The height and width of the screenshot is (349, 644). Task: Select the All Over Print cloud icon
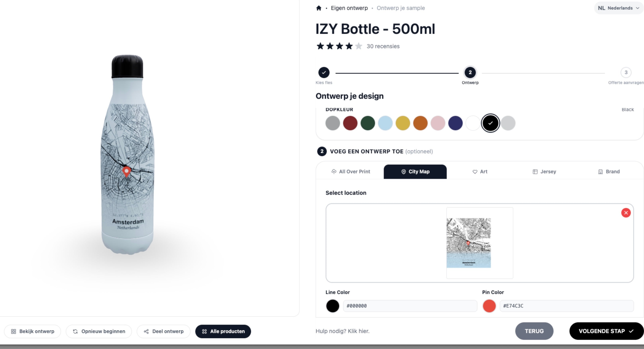[334, 172]
